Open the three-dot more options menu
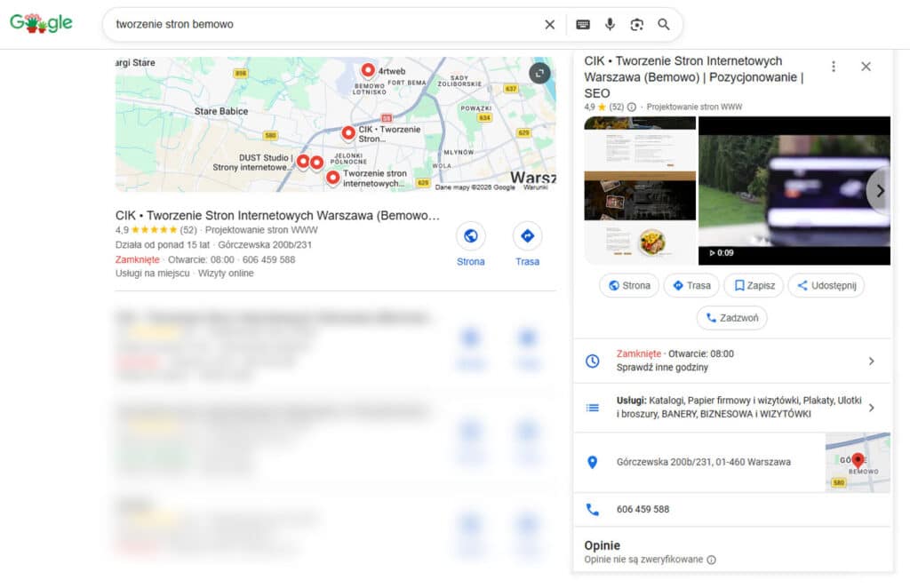 [834, 67]
